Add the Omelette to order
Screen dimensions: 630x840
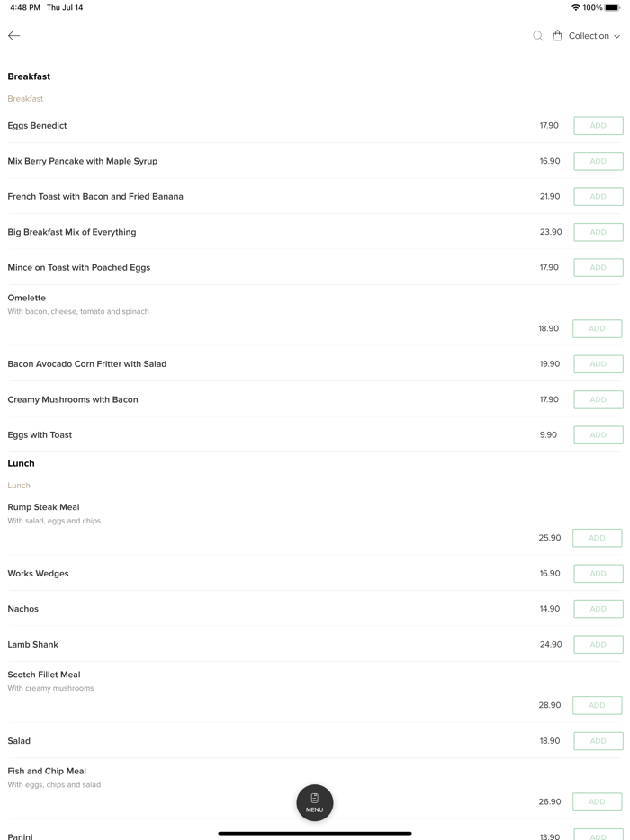click(597, 329)
